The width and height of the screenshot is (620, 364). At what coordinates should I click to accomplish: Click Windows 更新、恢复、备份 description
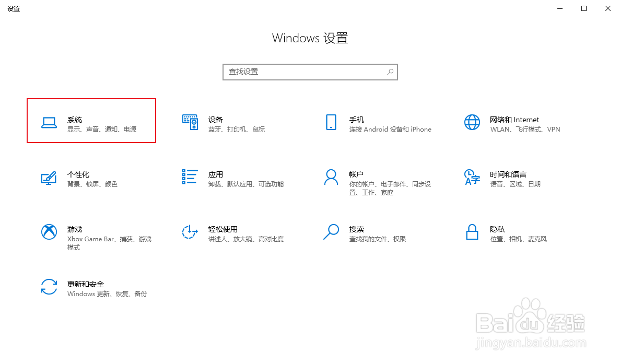click(107, 294)
